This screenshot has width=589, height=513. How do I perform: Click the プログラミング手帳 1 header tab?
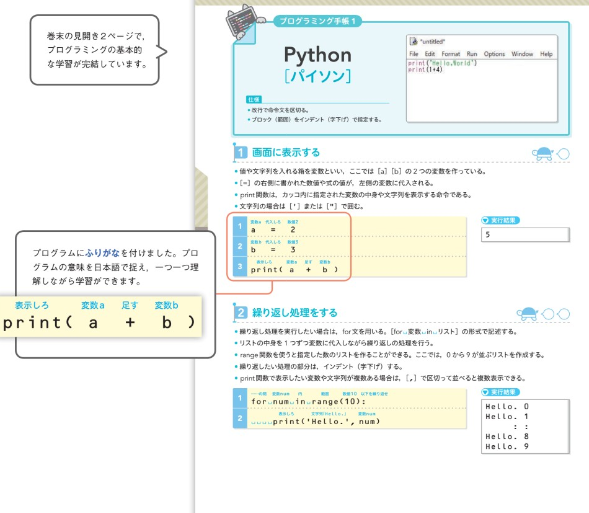pyautogui.click(x=317, y=21)
